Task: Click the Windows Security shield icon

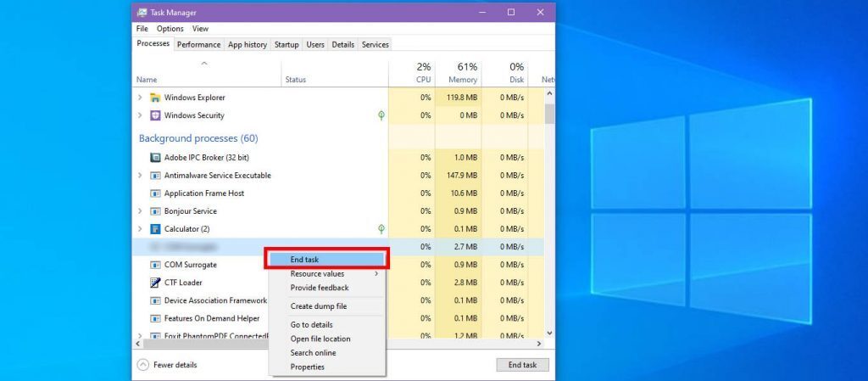Action: pos(155,115)
